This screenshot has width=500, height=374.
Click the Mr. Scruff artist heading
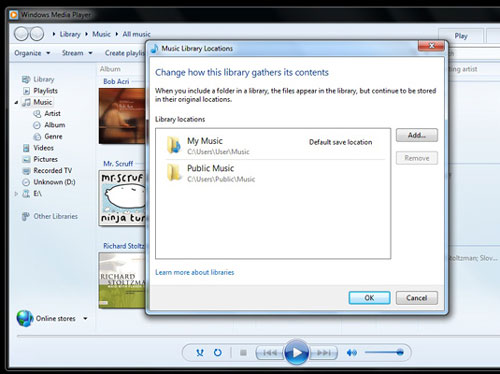click(x=118, y=164)
